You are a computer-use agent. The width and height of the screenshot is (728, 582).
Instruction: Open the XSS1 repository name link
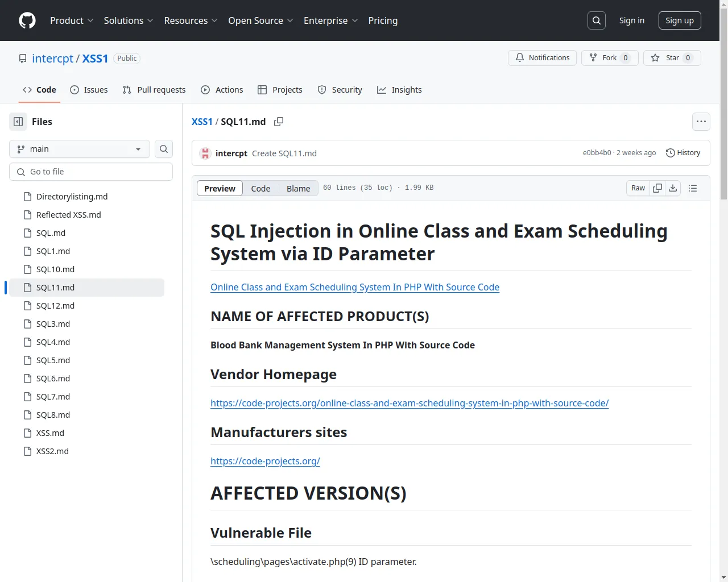95,59
